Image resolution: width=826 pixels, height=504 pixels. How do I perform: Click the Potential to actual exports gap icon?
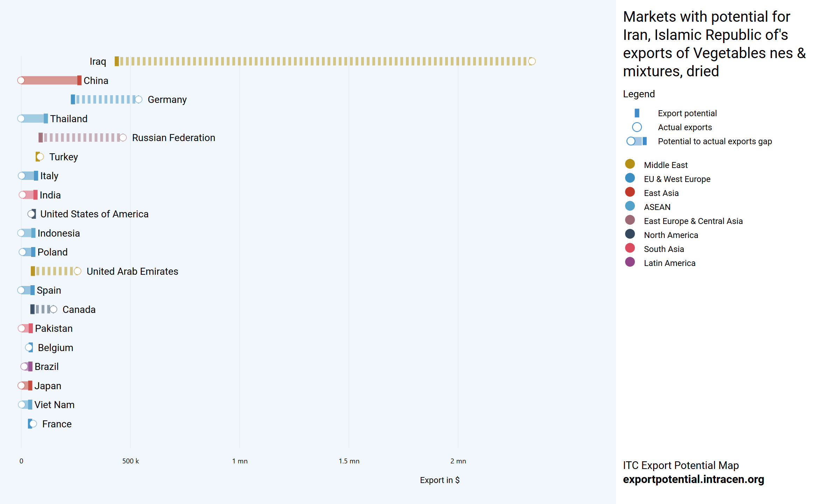coord(637,141)
